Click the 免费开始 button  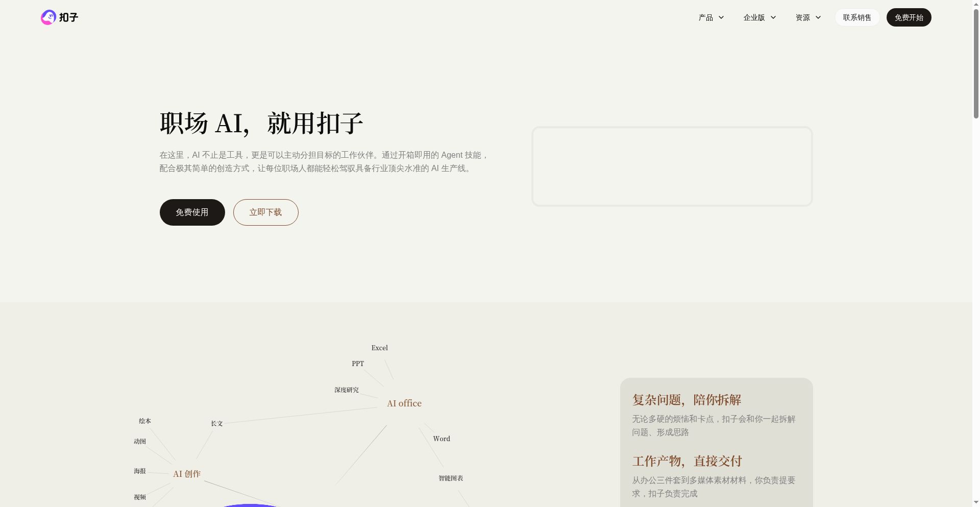click(x=909, y=17)
